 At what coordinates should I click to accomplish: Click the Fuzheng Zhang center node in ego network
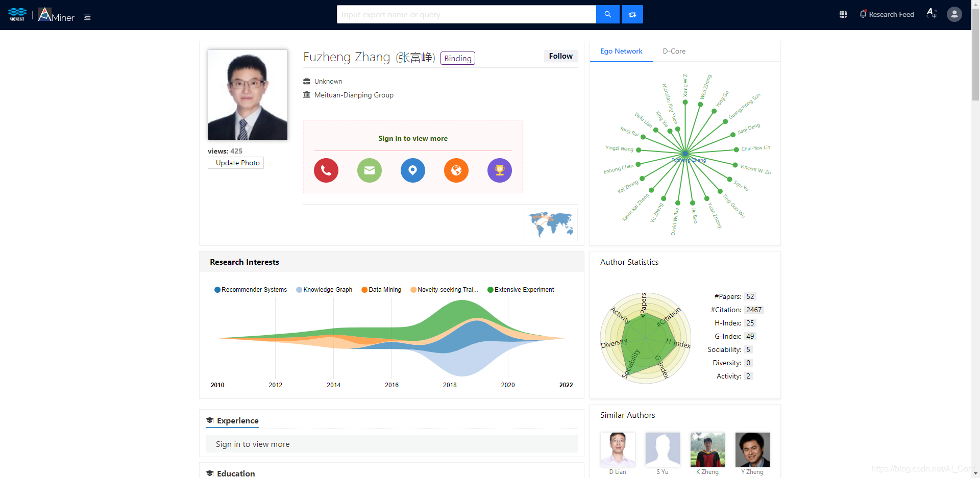(x=685, y=153)
